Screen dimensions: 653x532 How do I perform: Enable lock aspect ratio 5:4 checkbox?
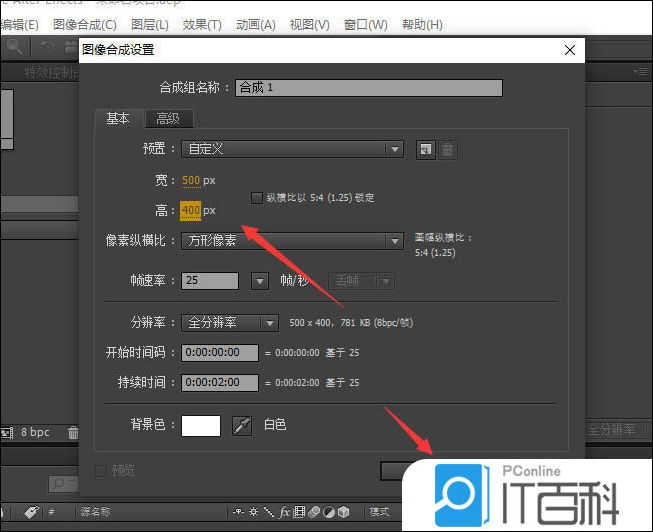257,198
